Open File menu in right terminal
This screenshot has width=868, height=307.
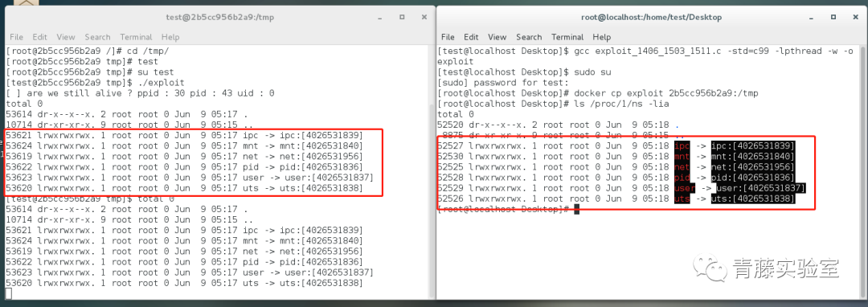click(448, 37)
